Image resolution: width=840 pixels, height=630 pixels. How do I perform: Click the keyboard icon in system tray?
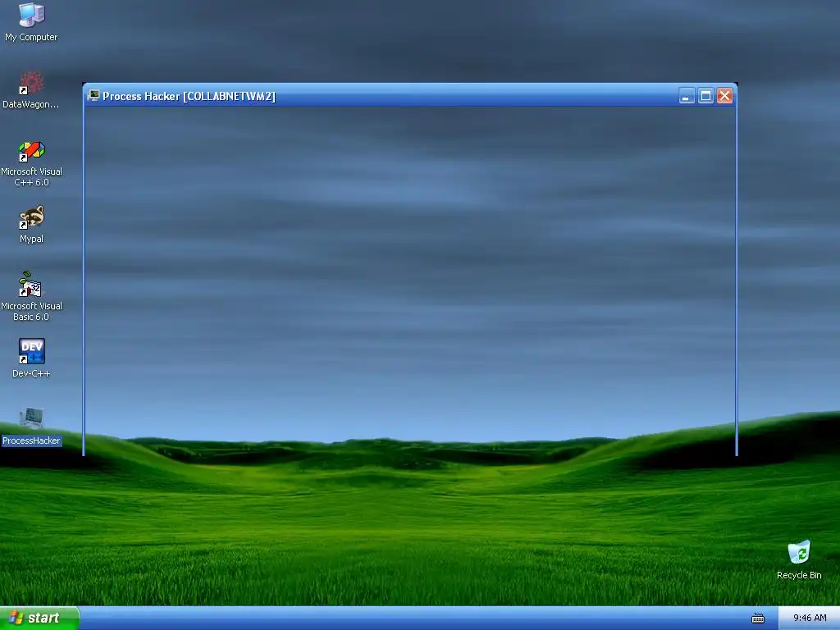tap(757, 619)
